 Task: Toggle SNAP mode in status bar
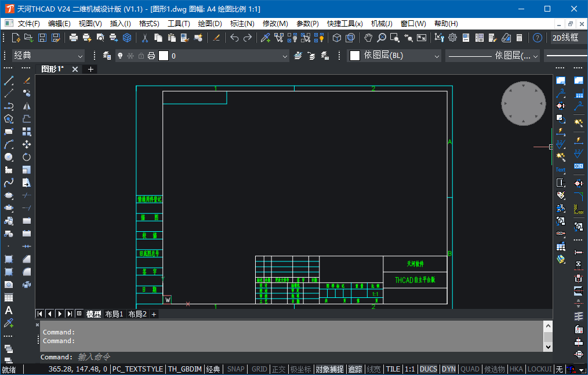tap(236, 369)
